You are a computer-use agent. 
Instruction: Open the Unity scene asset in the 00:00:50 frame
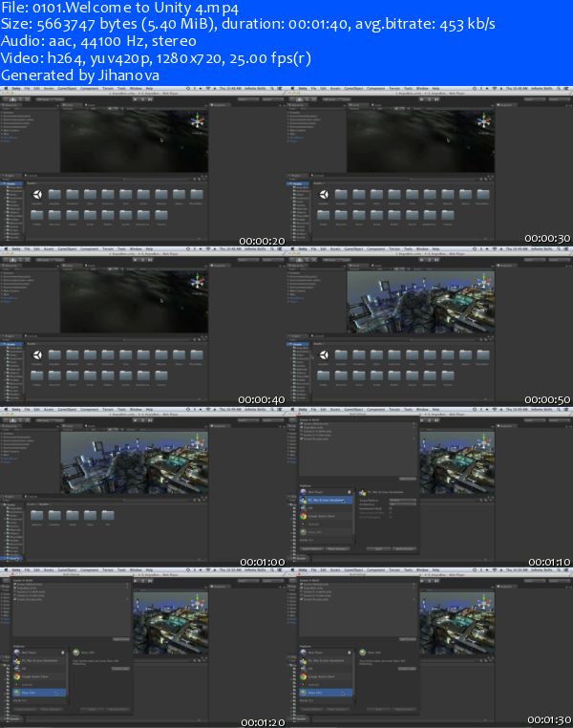click(x=324, y=355)
